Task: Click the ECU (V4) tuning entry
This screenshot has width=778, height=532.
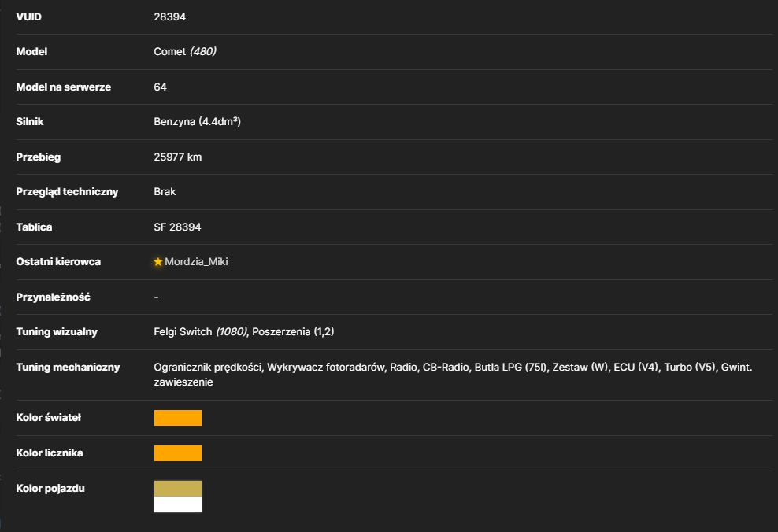Action: point(636,368)
